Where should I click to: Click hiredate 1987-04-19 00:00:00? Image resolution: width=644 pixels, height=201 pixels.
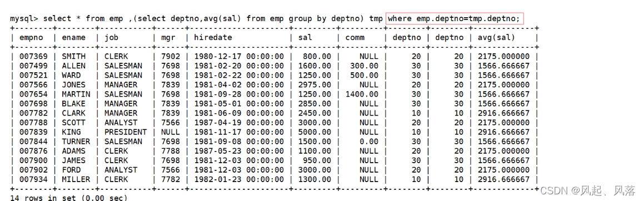click(238, 123)
